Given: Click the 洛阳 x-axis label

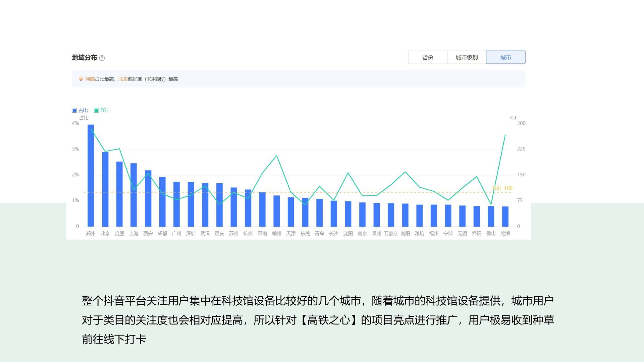Looking at the screenshot, I should [477, 233].
